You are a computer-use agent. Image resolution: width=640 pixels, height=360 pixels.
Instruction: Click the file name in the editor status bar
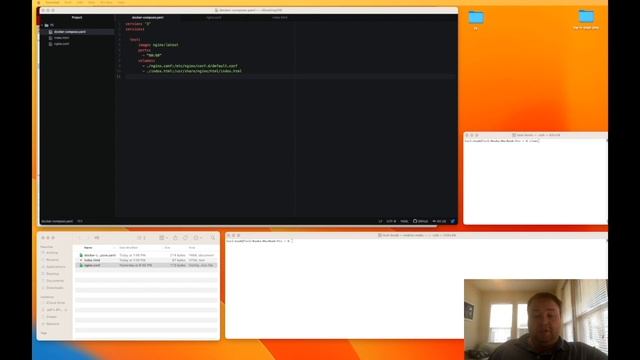point(57,221)
